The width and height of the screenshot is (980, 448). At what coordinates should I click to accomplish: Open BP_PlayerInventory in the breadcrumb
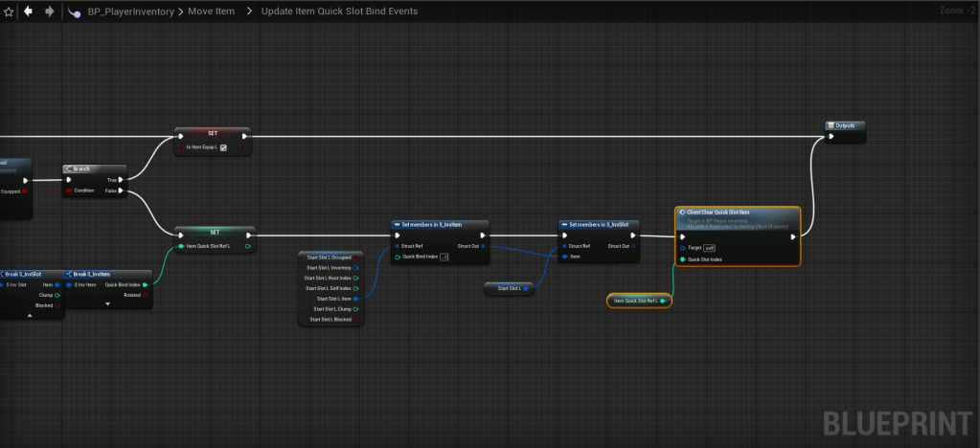click(x=131, y=11)
